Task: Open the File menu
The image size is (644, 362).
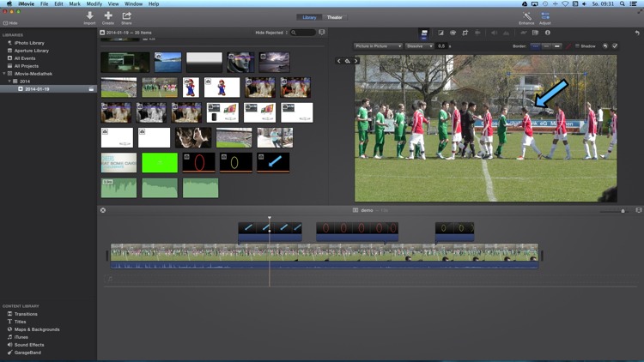Action: point(44,3)
